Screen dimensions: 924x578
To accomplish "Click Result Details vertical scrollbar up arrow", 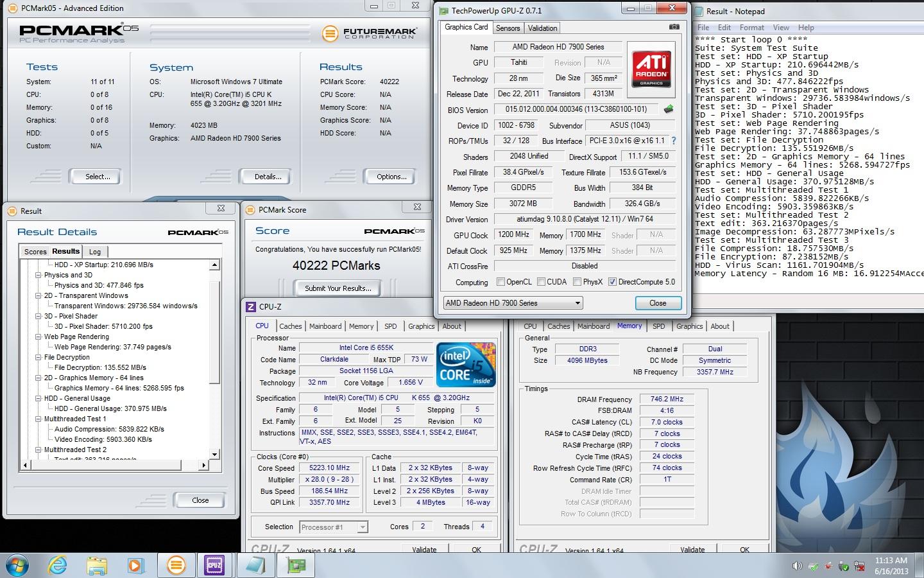I will [214, 265].
